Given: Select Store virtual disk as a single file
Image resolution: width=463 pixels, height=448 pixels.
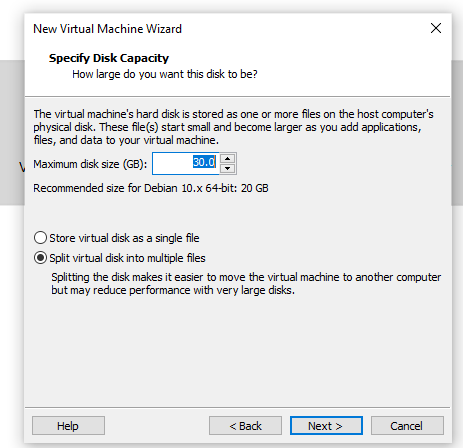Looking at the screenshot, I should pos(40,238).
